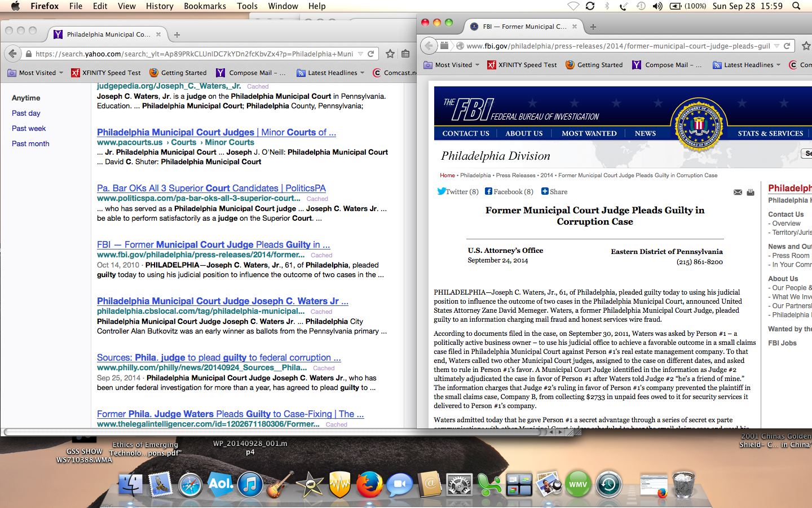Click FBI window URL address field

tap(617, 46)
